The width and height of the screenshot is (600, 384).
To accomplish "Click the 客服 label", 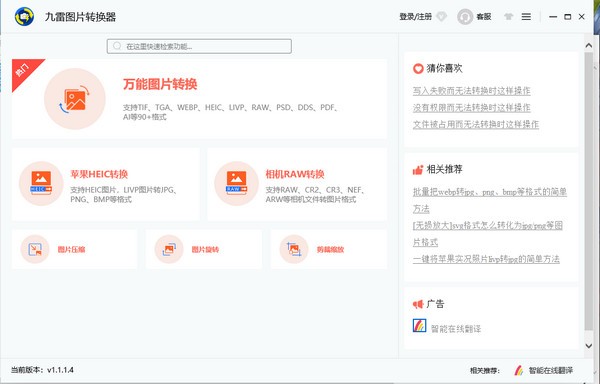I will (x=484, y=17).
